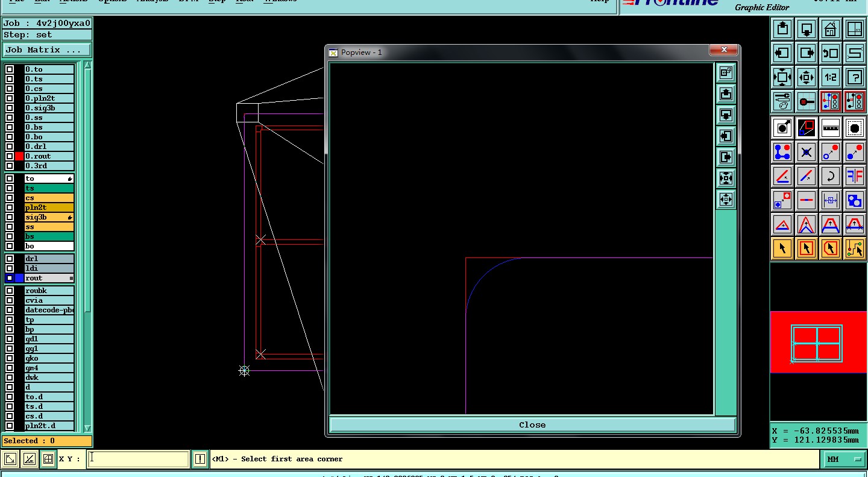Toggle the checkbox for layer sig3b
868x477 pixels.
10,217
